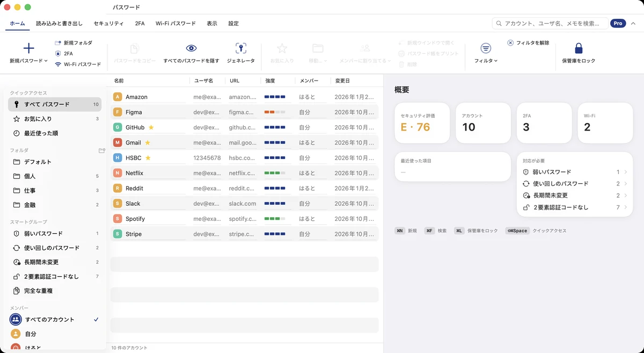Viewport: 644px width, 353px height.
Task: Toggle すべてのパスワードを隠す eye button
Action: point(191,54)
